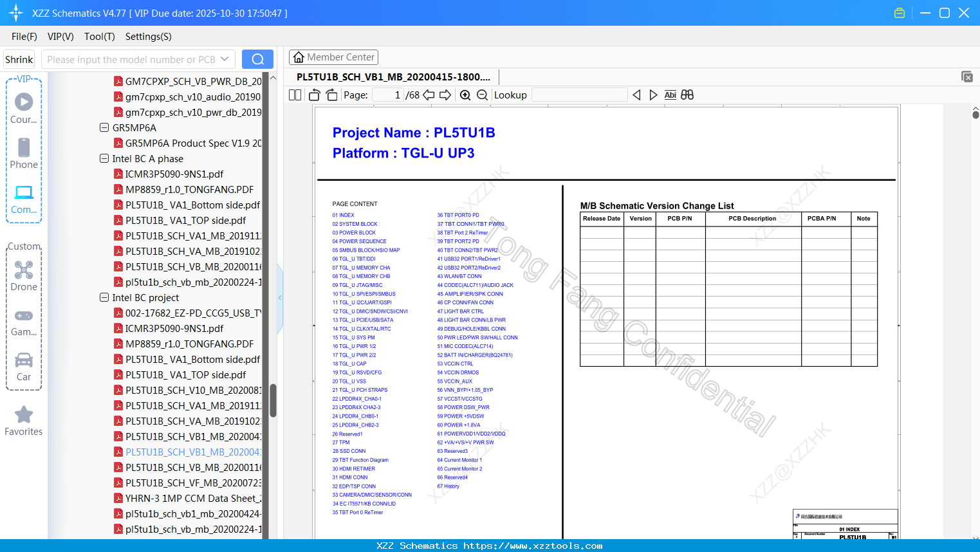Toggle the two-page split view icon

tap(295, 95)
